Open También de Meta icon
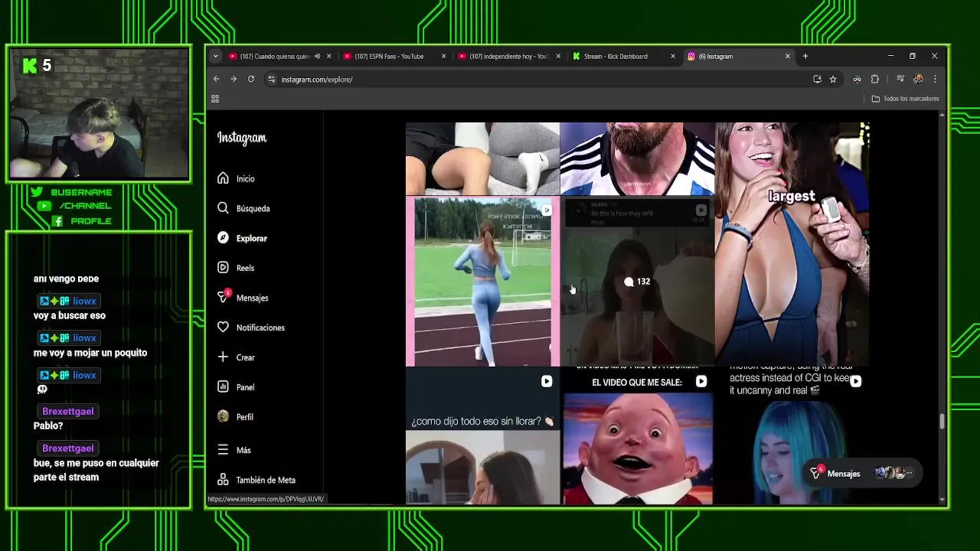This screenshot has height=551, width=980. tap(223, 480)
